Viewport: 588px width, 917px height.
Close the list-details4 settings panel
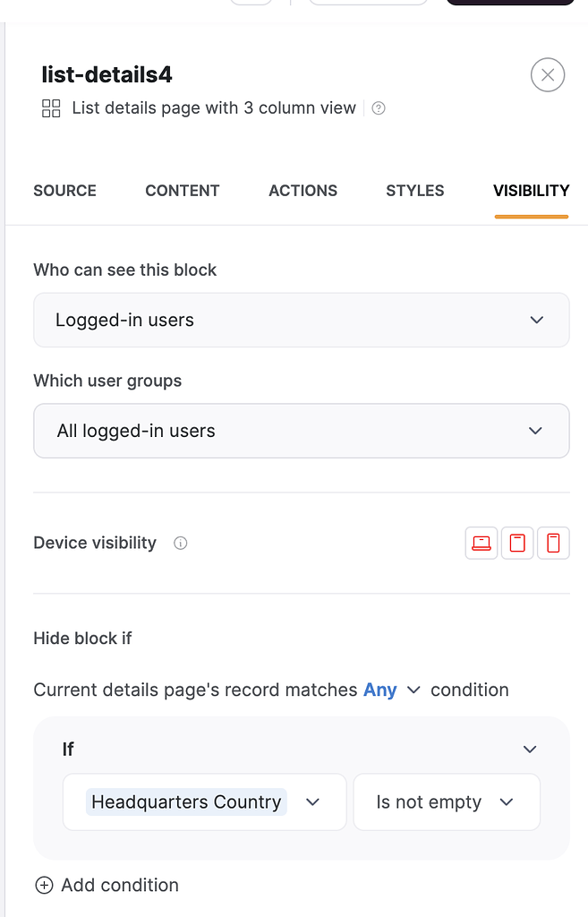click(547, 74)
